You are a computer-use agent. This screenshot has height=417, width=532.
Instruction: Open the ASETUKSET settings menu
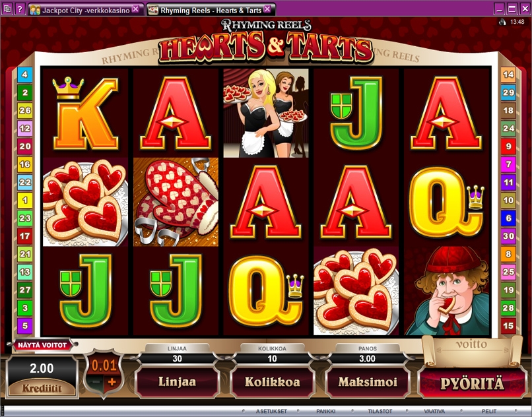click(x=271, y=411)
